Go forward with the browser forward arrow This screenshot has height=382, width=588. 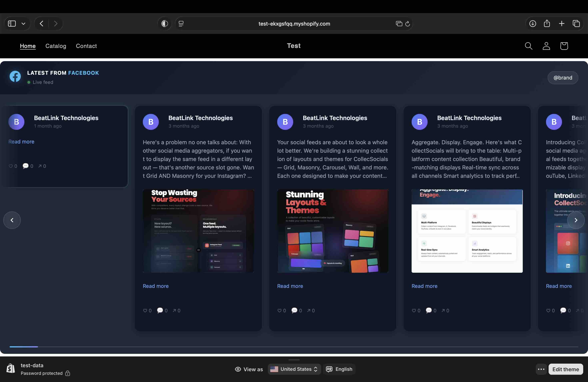coord(56,24)
